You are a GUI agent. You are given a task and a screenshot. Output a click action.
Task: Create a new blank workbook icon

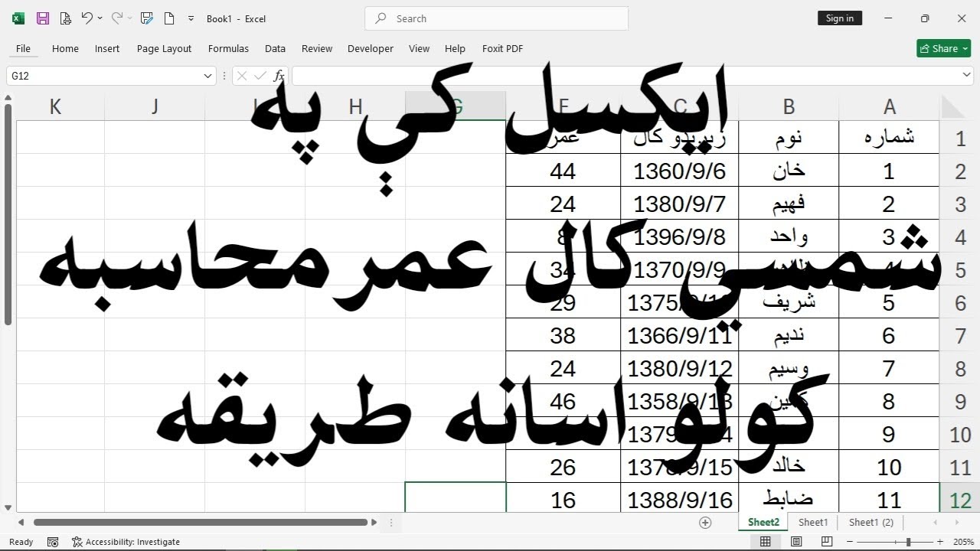(x=169, y=18)
